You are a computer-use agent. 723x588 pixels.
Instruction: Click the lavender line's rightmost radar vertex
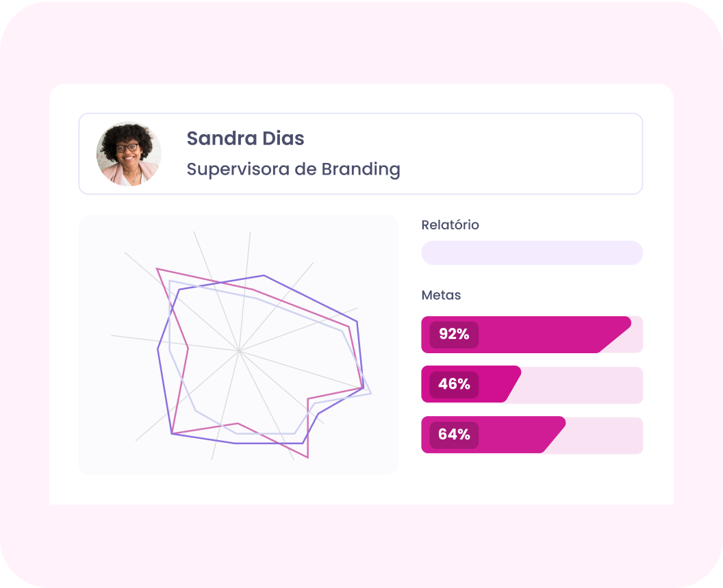[x=370, y=393]
